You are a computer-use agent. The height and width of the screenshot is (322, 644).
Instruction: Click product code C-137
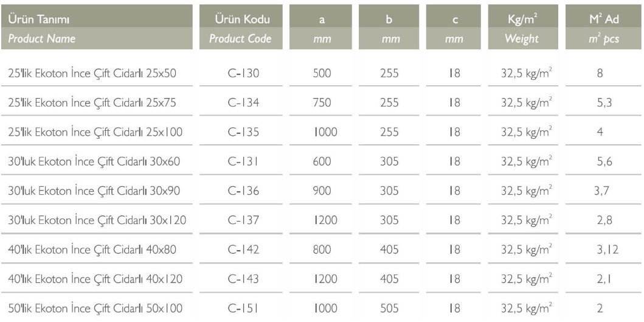[244, 220]
